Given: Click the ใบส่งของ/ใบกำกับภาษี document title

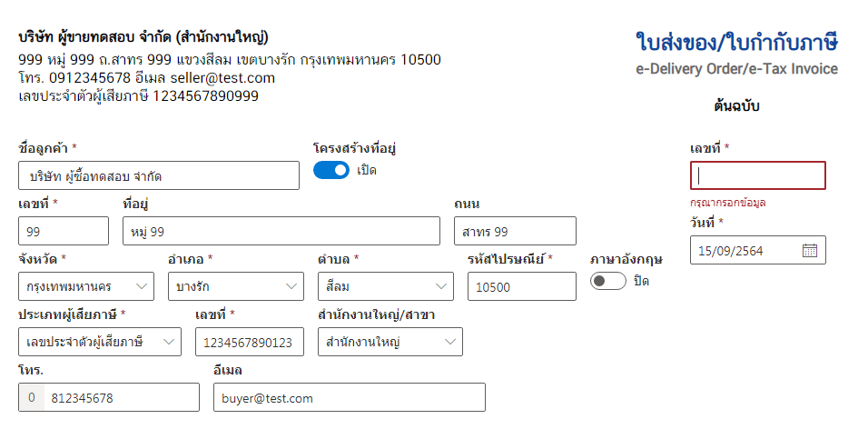Looking at the screenshot, I should [736, 42].
